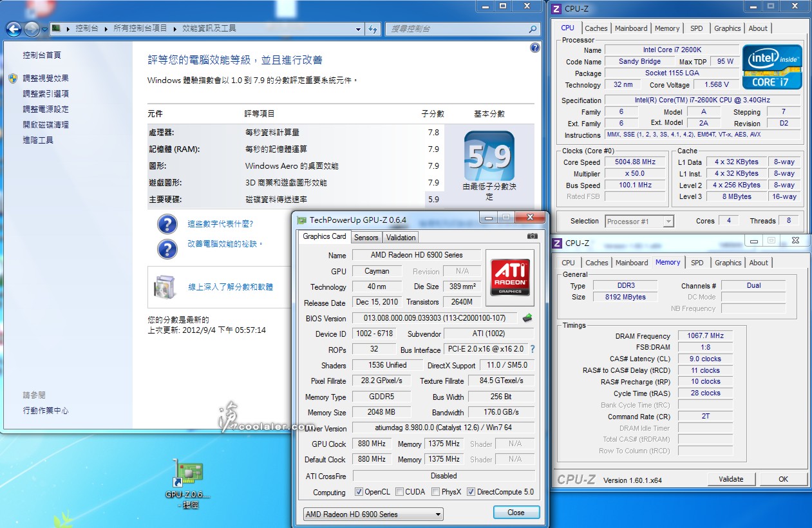Click the Close button in GPU-Z
Screen dimensions: 812x528
(x=516, y=513)
